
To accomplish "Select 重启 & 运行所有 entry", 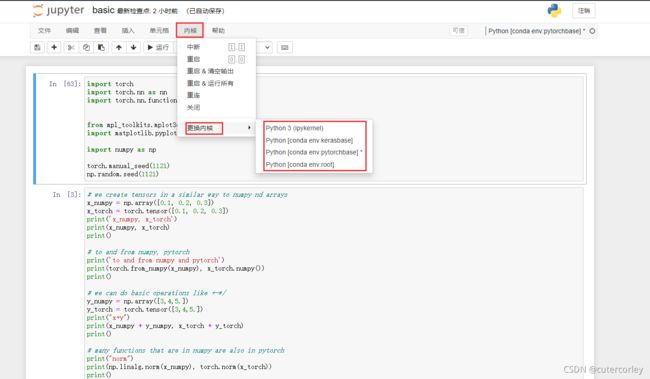I will coord(216,83).
